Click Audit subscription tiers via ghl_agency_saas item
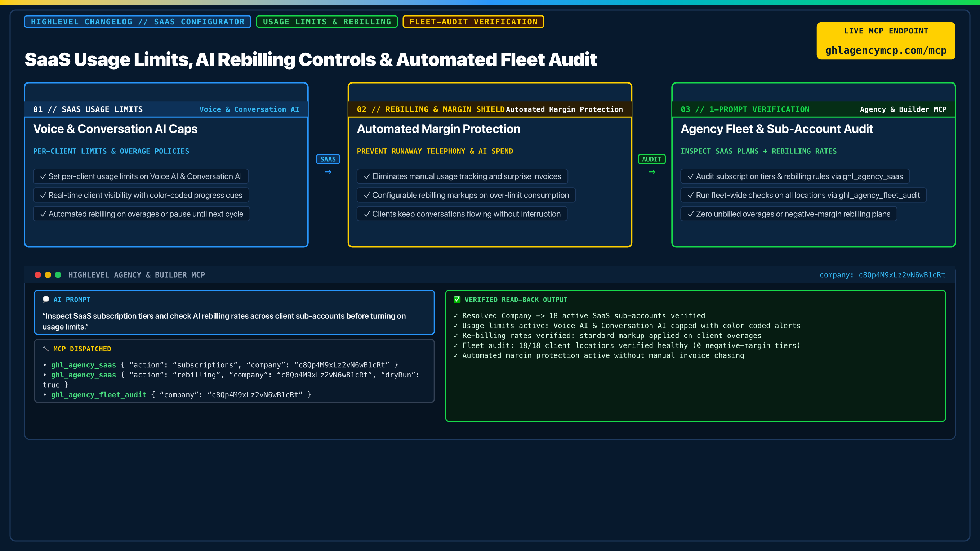Viewport: 980px width, 551px height. click(x=795, y=176)
